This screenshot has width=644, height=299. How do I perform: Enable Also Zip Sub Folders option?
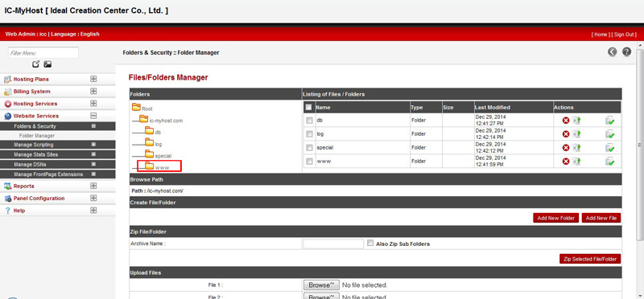[x=370, y=244]
